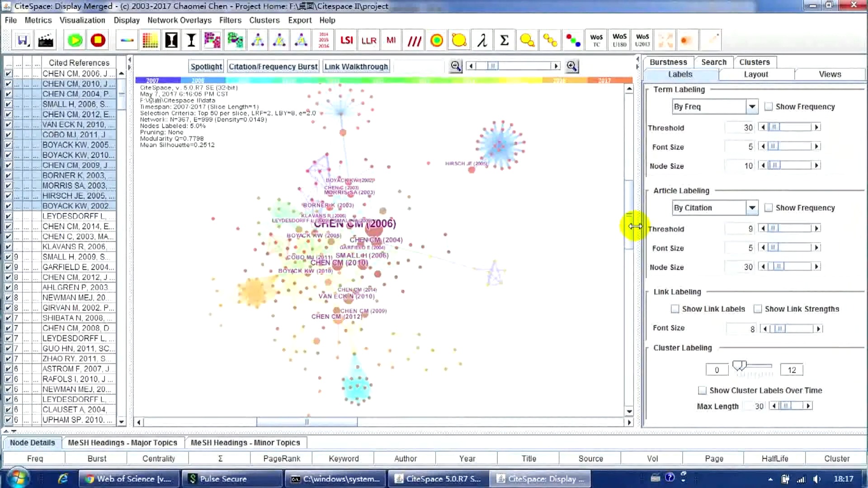Click the Sigma toolbar icon
The height and width of the screenshot is (488, 868).
(x=504, y=41)
